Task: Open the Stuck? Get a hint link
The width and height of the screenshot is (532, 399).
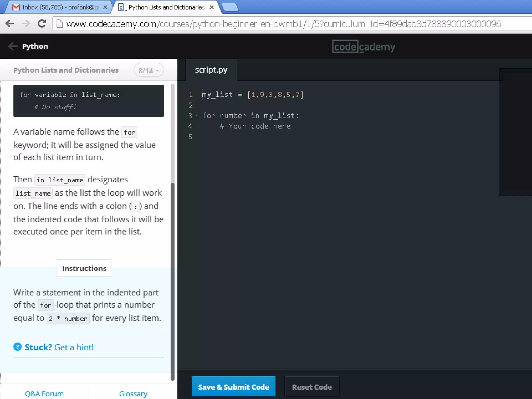Action: click(59, 347)
